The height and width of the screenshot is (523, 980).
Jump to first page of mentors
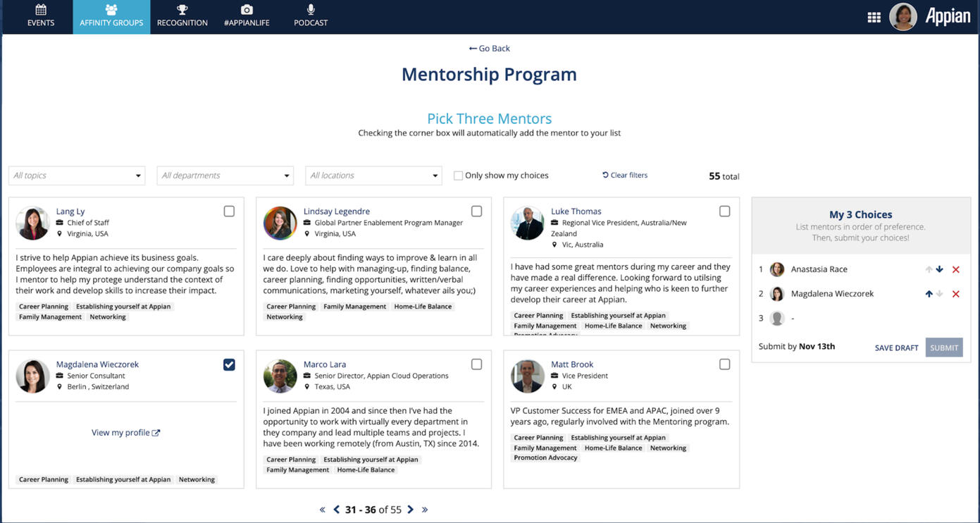[x=322, y=510]
